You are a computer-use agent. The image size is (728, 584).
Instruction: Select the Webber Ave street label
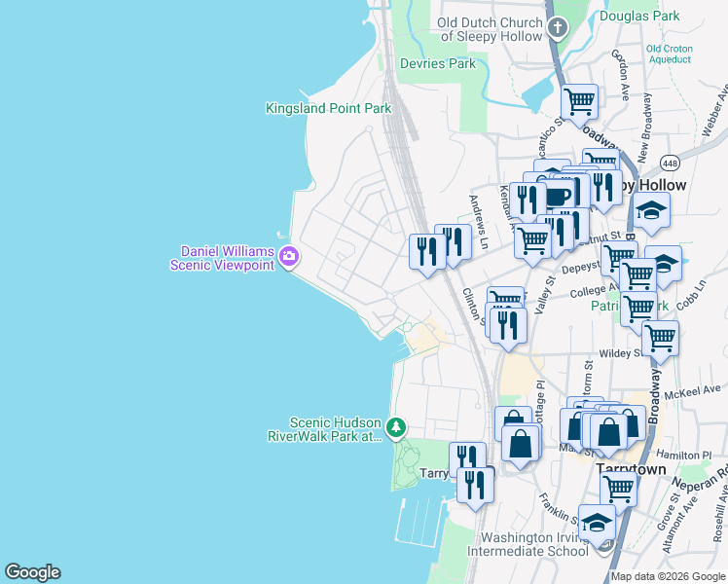click(715, 112)
